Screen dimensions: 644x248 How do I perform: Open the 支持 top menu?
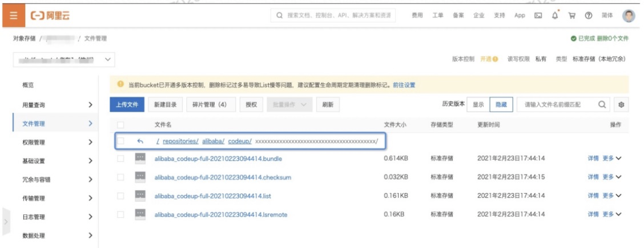[500, 15]
